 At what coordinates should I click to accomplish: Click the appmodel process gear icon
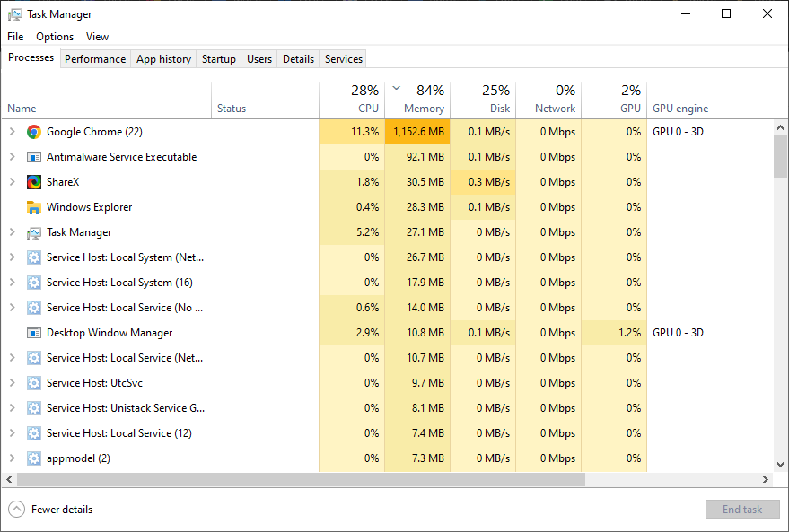(x=34, y=458)
